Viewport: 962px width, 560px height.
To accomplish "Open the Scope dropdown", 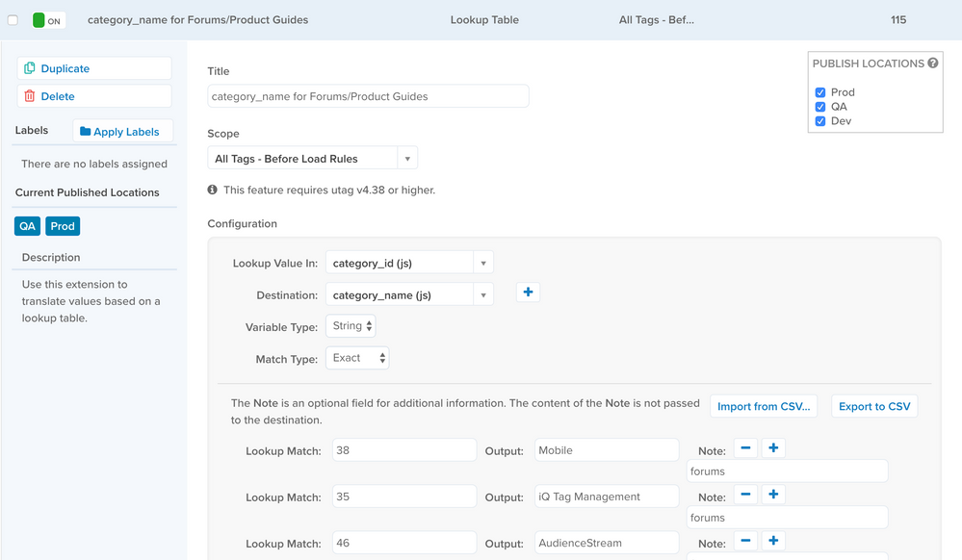I will [312, 159].
